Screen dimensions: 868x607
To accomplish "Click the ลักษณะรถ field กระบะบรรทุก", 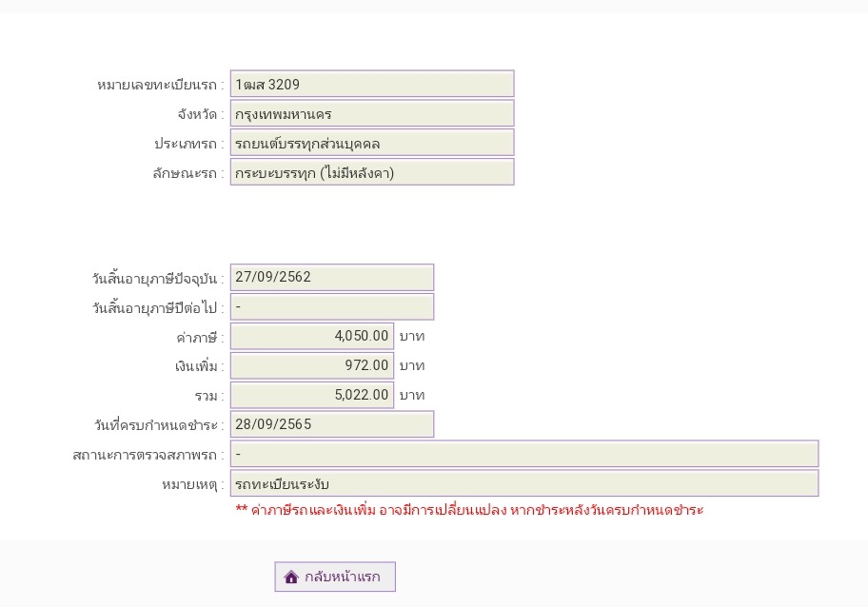I will click(x=372, y=172).
